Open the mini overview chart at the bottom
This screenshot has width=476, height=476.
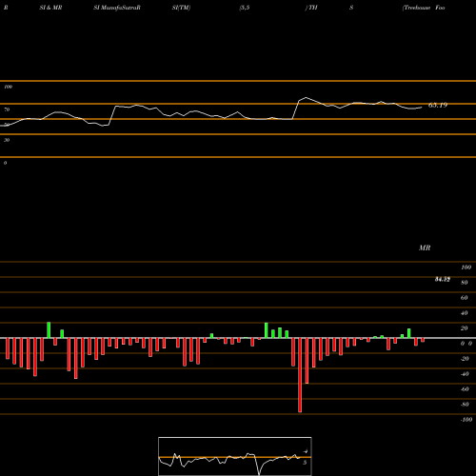(235, 456)
